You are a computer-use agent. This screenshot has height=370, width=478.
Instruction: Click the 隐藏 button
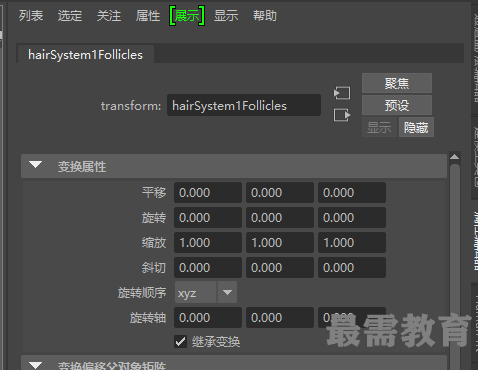pos(416,127)
